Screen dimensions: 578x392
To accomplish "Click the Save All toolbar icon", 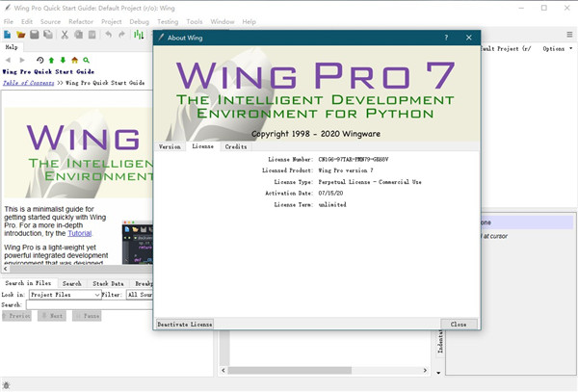I will pos(48,35).
